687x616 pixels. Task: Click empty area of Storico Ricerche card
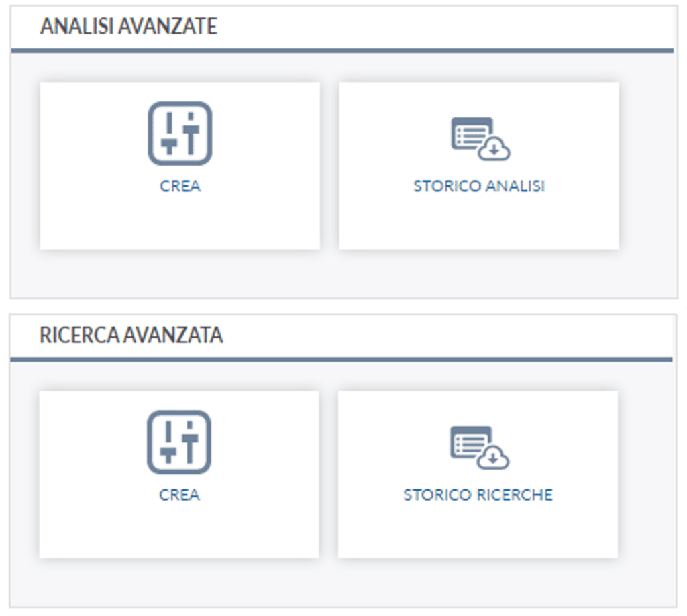click(x=478, y=533)
